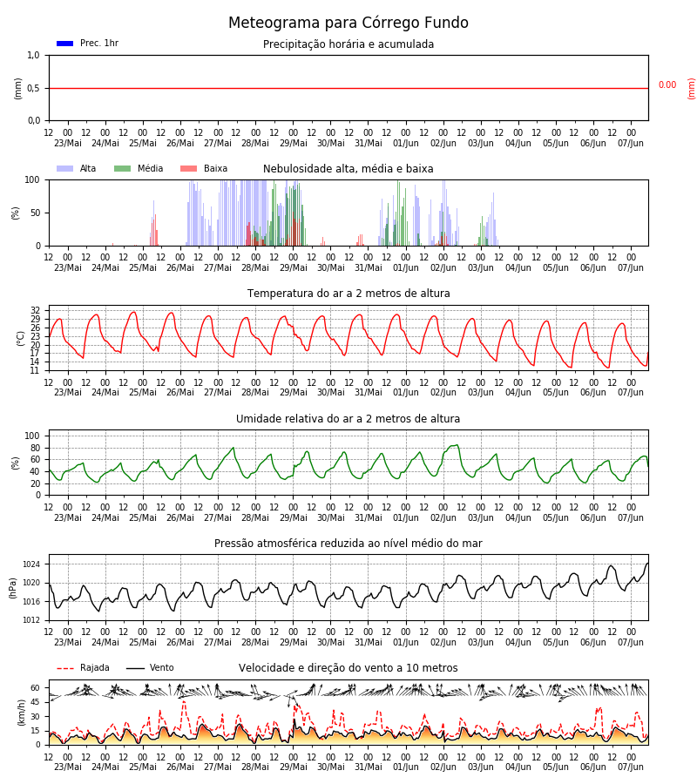This screenshot has height=784, width=697.
Task: Click the title Meteograma para Córrego Fundo
Action: point(348,23)
